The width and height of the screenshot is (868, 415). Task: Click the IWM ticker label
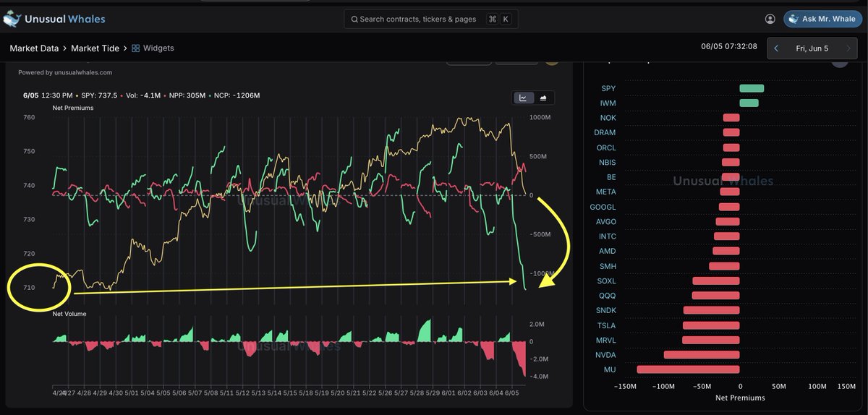click(x=608, y=103)
